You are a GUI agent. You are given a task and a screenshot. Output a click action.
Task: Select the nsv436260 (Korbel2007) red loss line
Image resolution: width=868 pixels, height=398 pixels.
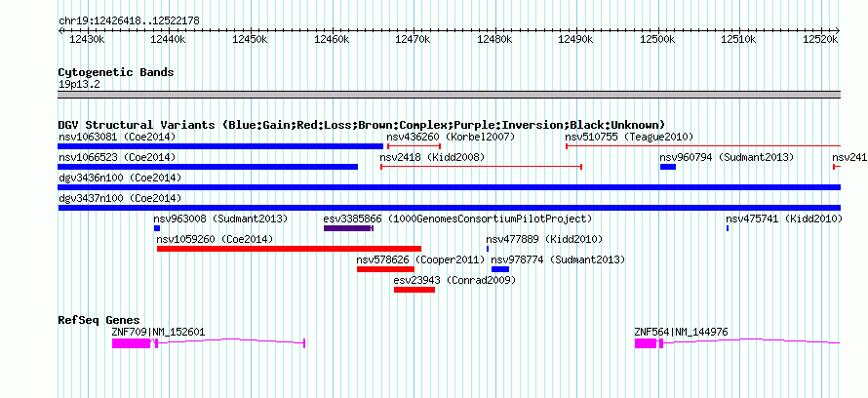point(414,146)
